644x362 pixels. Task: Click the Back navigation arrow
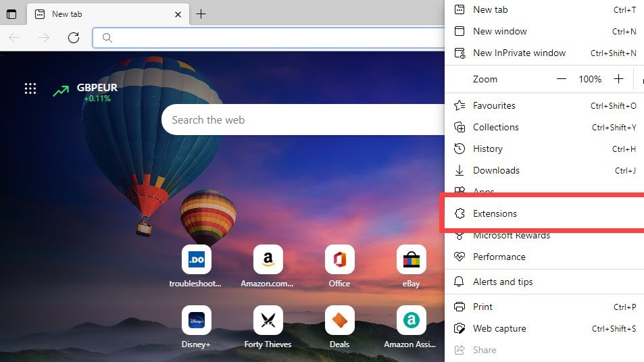click(14, 38)
